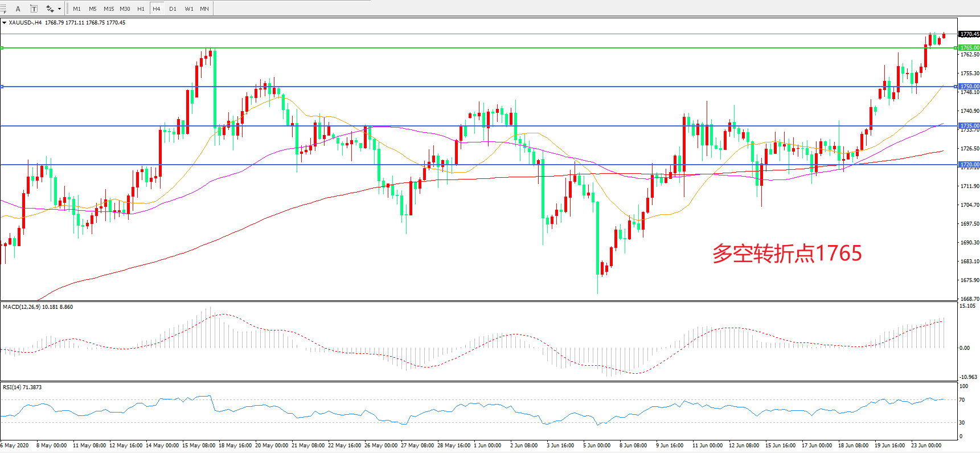The height and width of the screenshot is (453, 980).
Task: Click the active H4 timeframe button
Action: (x=157, y=9)
